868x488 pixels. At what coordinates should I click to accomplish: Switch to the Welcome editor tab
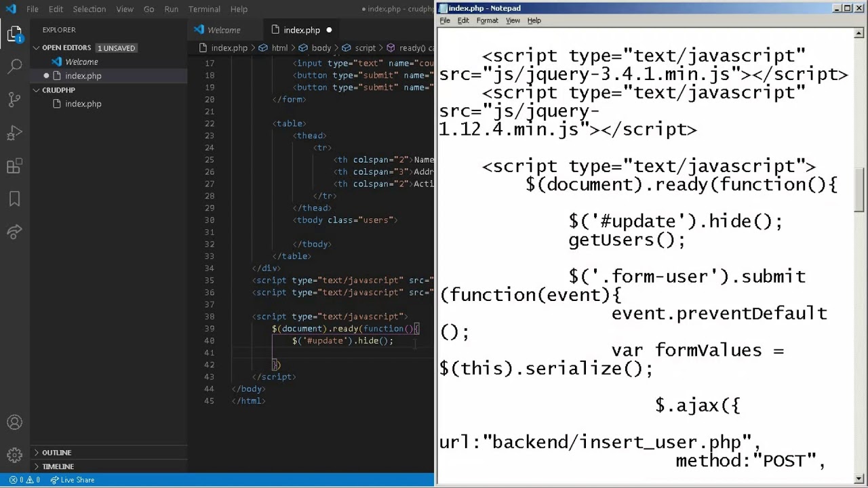[224, 30]
